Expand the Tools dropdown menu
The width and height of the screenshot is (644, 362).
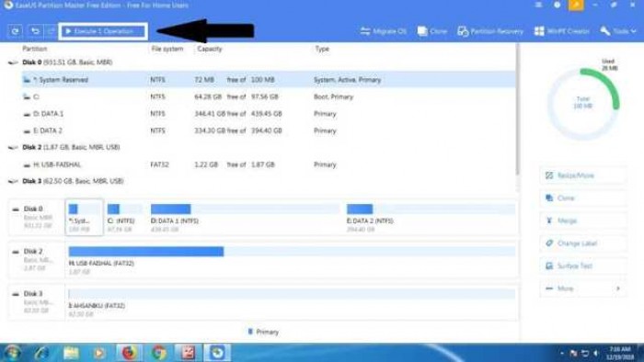[x=618, y=31]
